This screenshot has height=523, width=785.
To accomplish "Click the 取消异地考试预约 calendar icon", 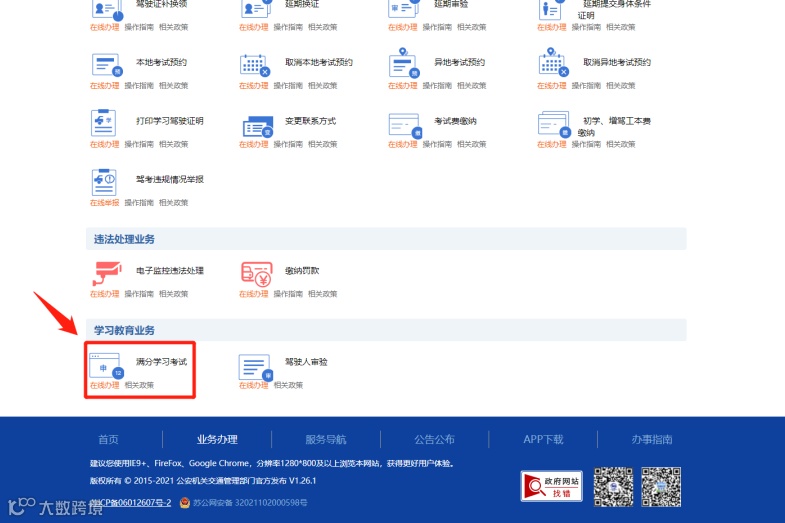I will (554, 63).
